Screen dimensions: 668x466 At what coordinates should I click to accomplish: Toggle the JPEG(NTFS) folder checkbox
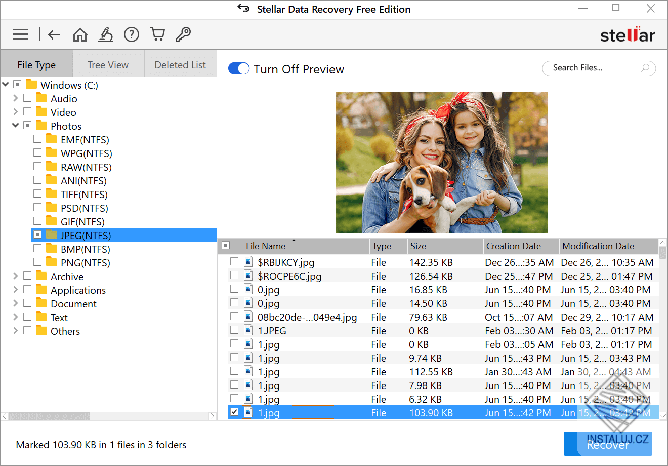tap(37, 235)
